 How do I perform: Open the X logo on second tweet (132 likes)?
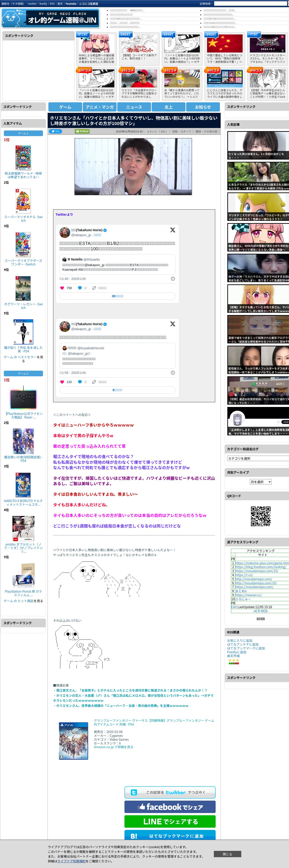[x=173, y=324]
